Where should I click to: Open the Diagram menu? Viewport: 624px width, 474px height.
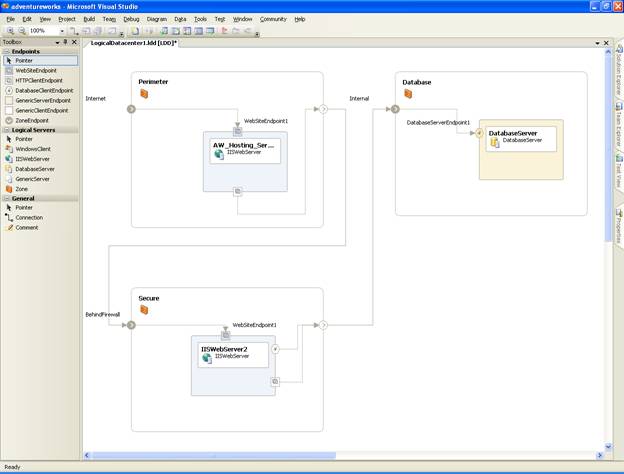pyautogui.click(x=157, y=19)
